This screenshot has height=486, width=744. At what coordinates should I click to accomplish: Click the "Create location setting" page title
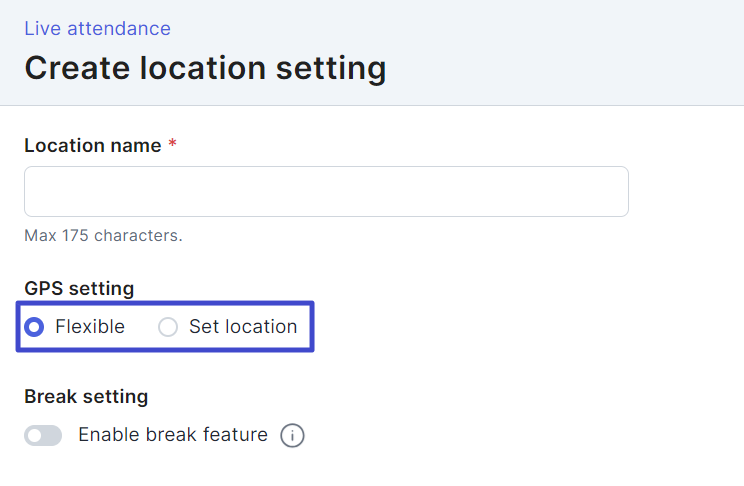tap(205, 68)
